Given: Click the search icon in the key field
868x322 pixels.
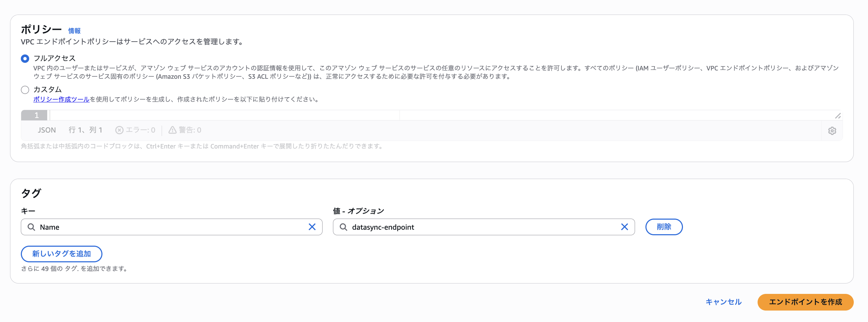Looking at the screenshot, I should coord(32,227).
